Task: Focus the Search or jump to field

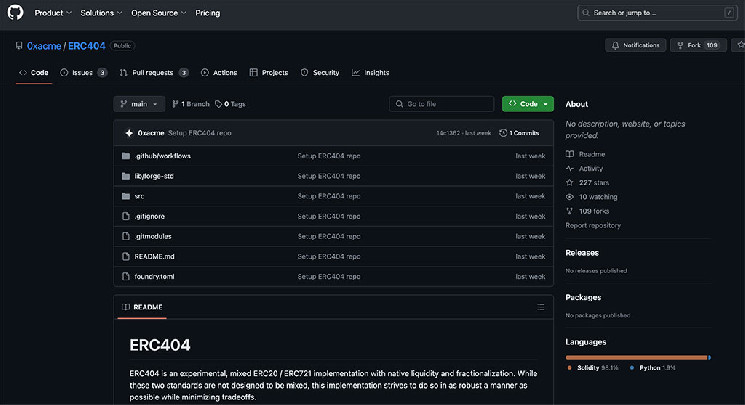Action: [x=657, y=13]
